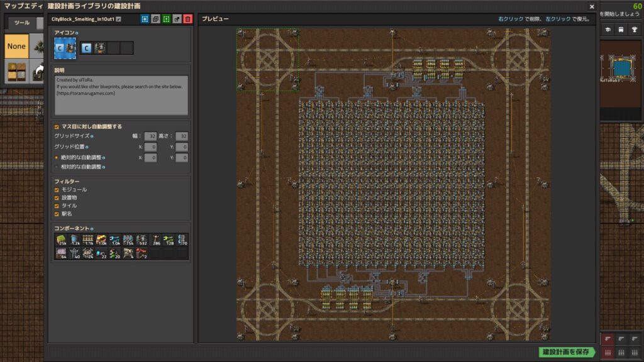Image resolution: width=644 pixels, height=362 pixels.
Task: Select the second icon slot showing a furnace
Action: (100, 48)
